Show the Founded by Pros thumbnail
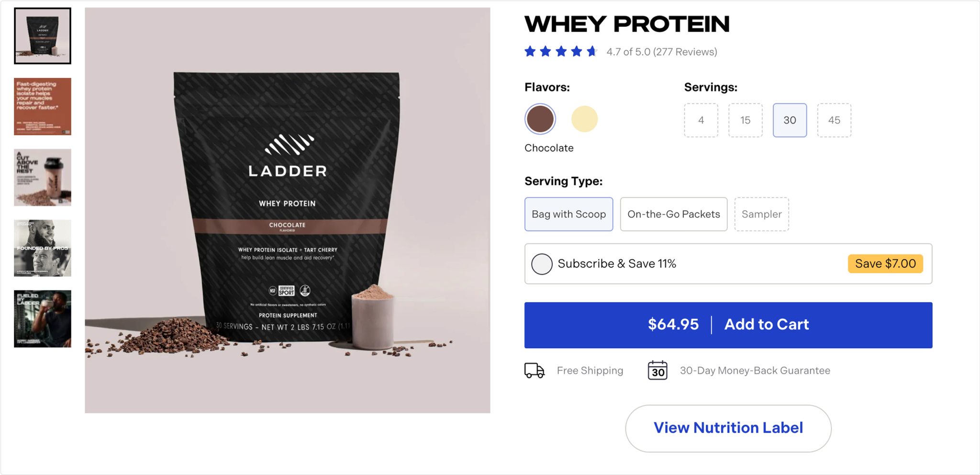The image size is (980, 475). [43, 248]
